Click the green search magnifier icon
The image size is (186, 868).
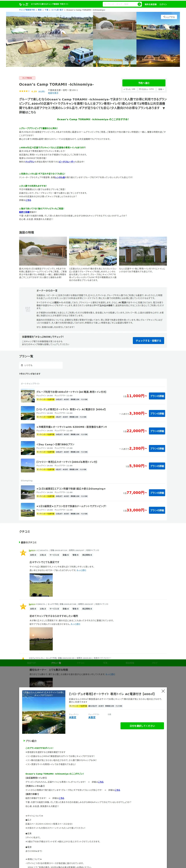139,4
